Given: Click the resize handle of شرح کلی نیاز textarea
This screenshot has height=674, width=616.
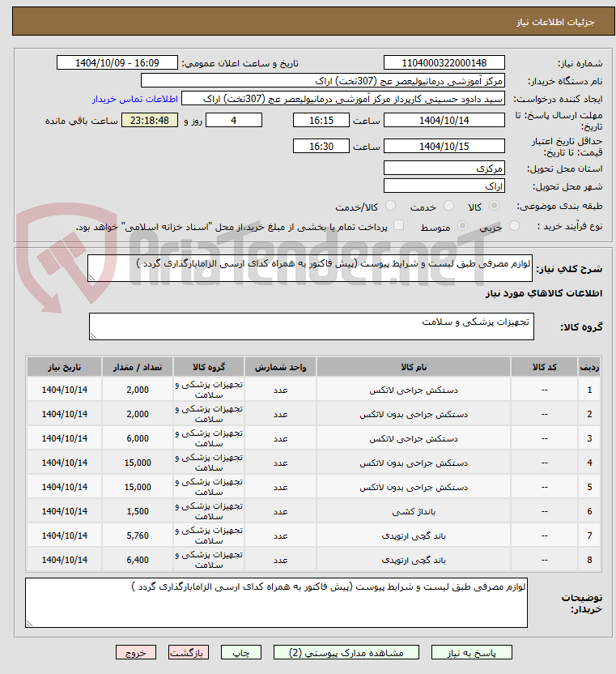Looking at the screenshot, I should [91, 278].
